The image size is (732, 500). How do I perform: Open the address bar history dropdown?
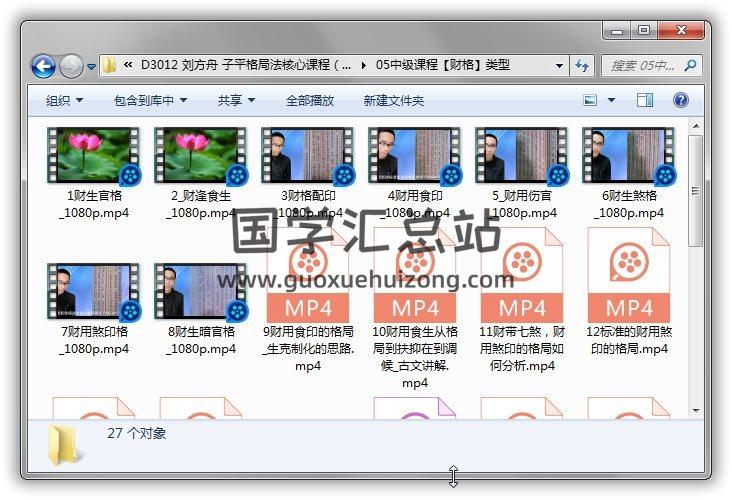point(560,66)
